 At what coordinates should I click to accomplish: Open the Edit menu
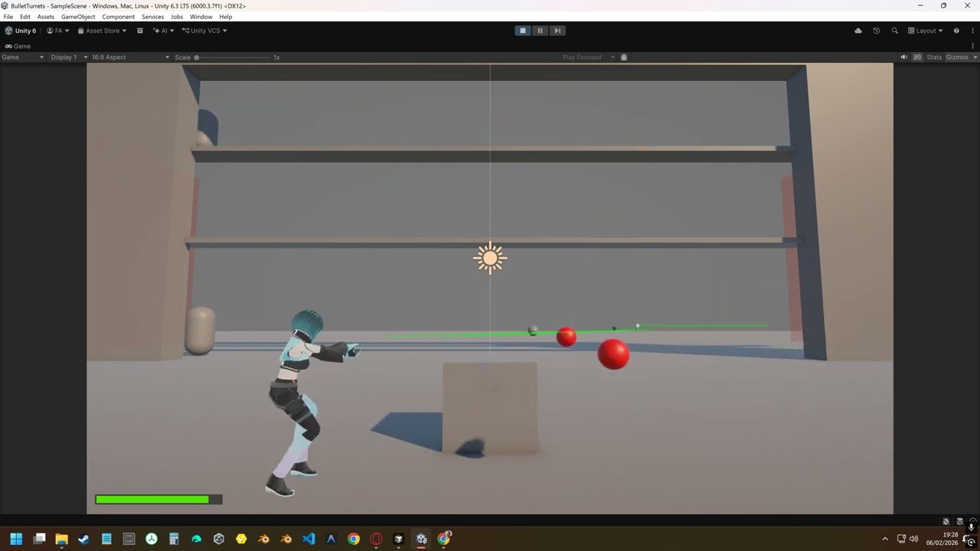(x=25, y=17)
